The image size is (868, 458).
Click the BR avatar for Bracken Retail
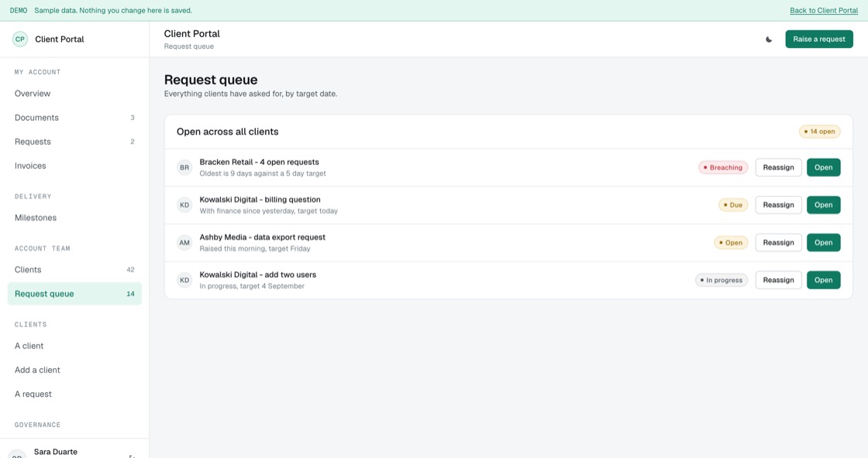(184, 167)
